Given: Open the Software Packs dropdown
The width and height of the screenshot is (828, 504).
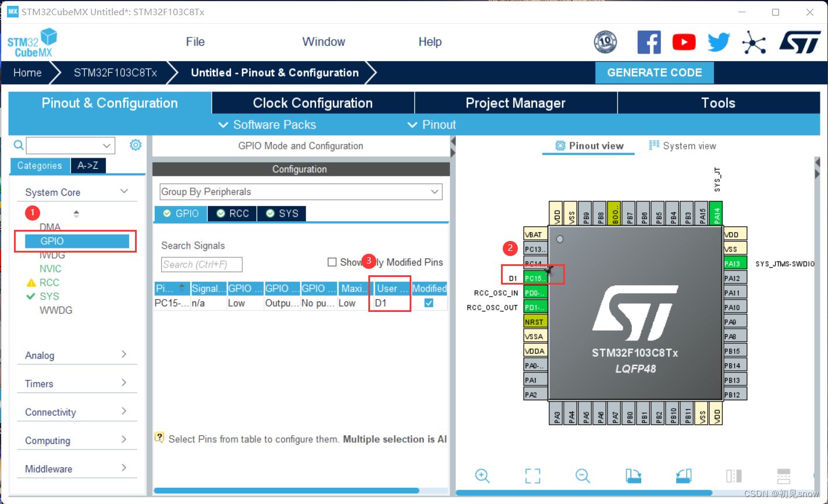Looking at the screenshot, I should (267, 125).
